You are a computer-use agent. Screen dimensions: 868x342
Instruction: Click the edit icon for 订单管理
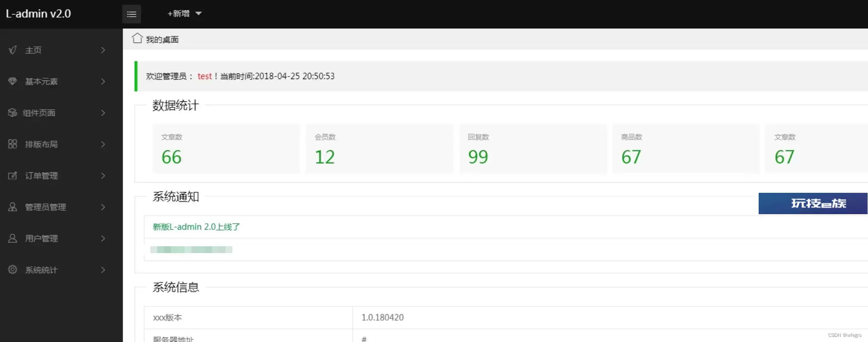13,176
